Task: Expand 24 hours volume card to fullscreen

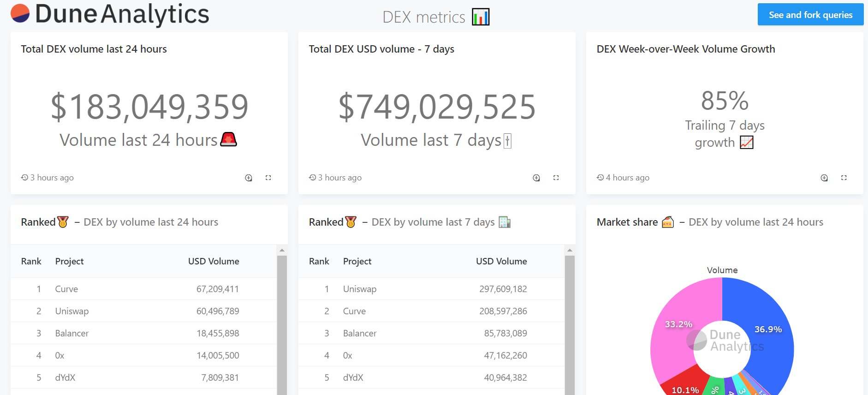Action: coord(268,178)
